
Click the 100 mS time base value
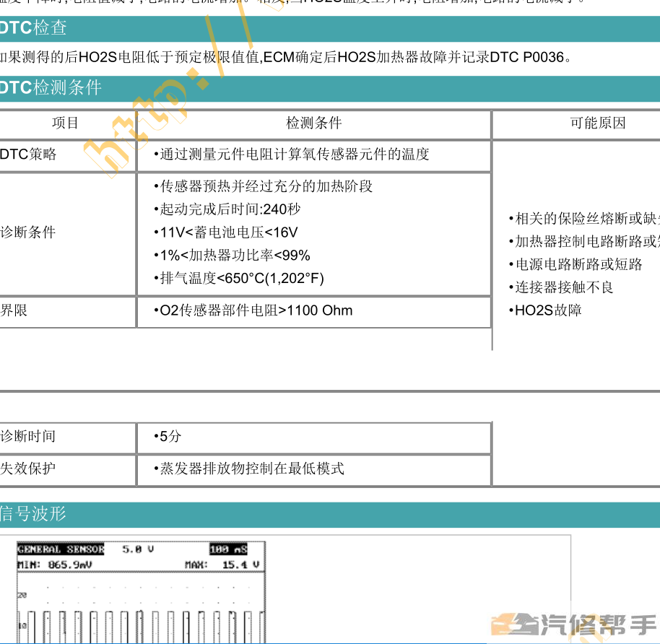tap(229, 549)
